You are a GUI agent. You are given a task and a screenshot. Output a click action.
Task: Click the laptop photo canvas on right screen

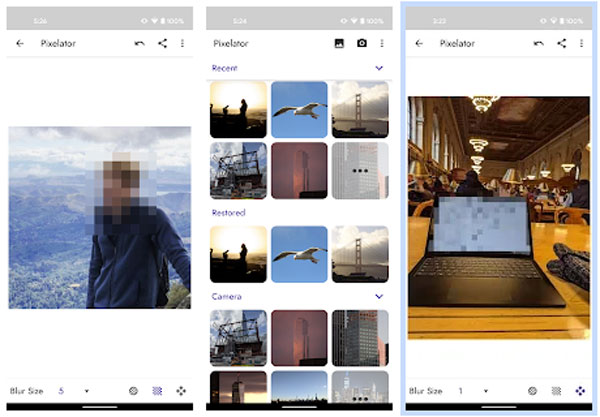pos(499,218)
